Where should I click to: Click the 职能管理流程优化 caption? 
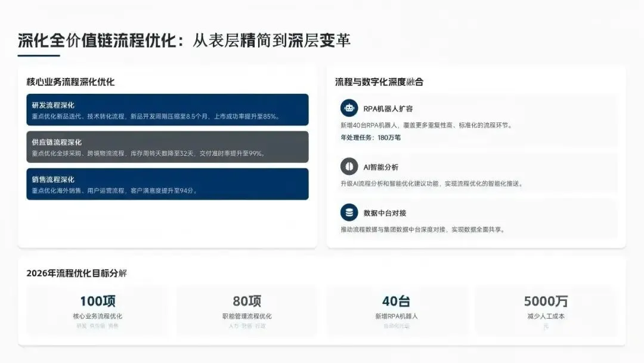[x=247, y=316]
